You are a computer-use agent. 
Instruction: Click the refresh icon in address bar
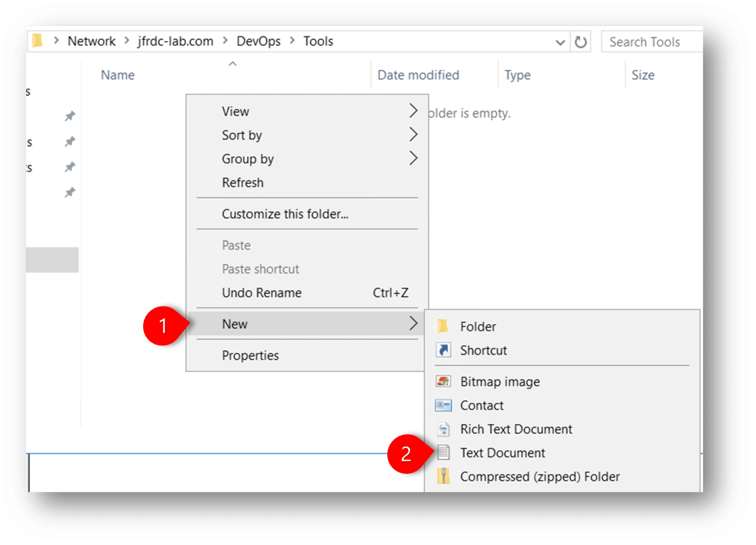point(581,42)
